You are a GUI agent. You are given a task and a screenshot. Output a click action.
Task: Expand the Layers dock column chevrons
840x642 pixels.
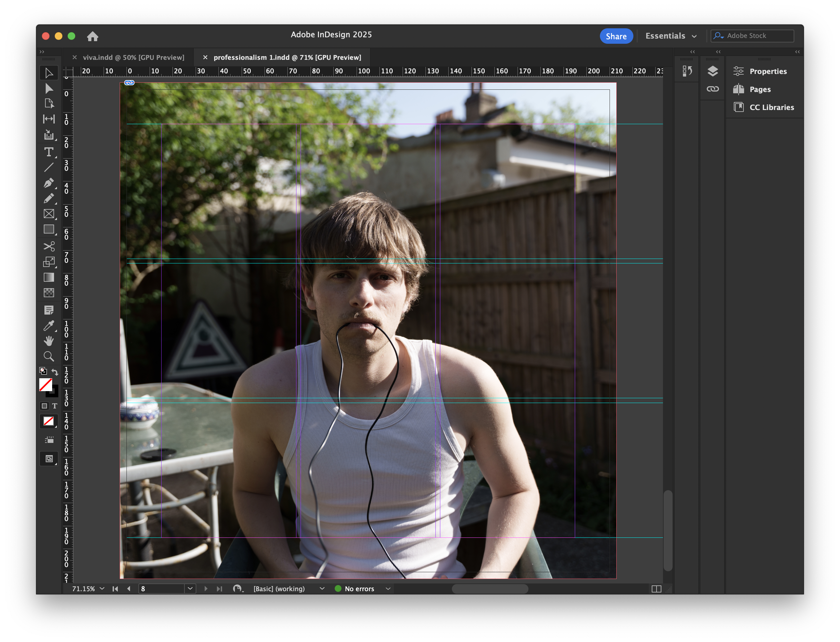click(718, 51)
